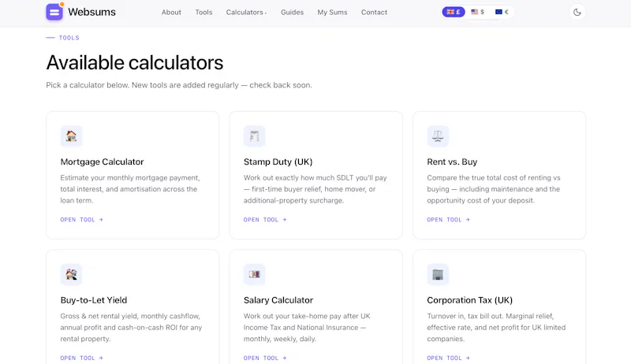Switch currency to euros
This screenshot has width=631, height=364.
coord(502,12)
